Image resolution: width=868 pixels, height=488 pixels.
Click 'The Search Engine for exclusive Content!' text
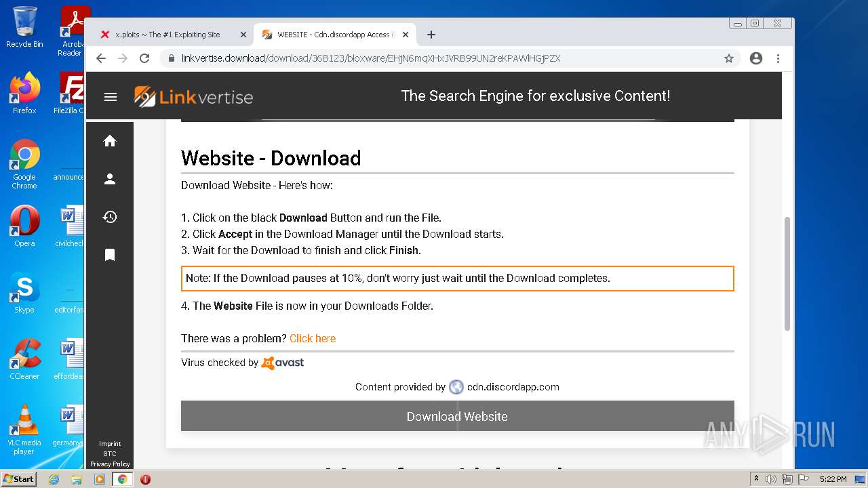[x=536, y=96]
